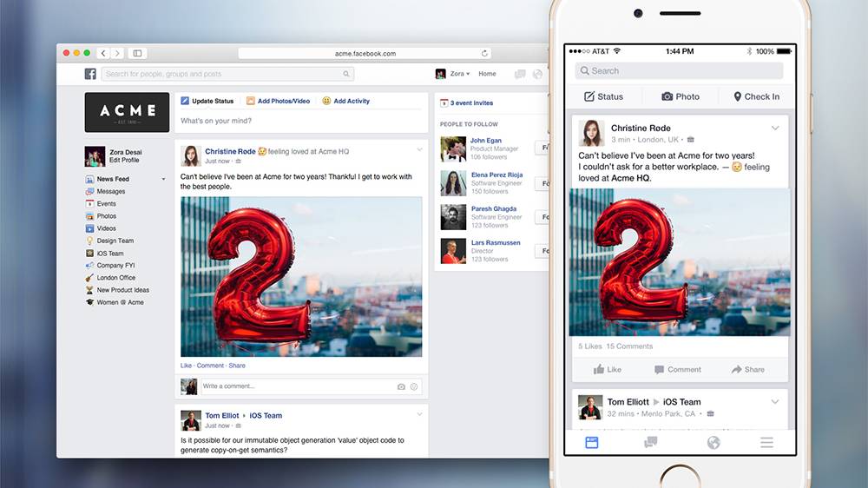Expand options on Christine Rode's desktop post
The width and height of the screenshot is (868, 488).
419,150
